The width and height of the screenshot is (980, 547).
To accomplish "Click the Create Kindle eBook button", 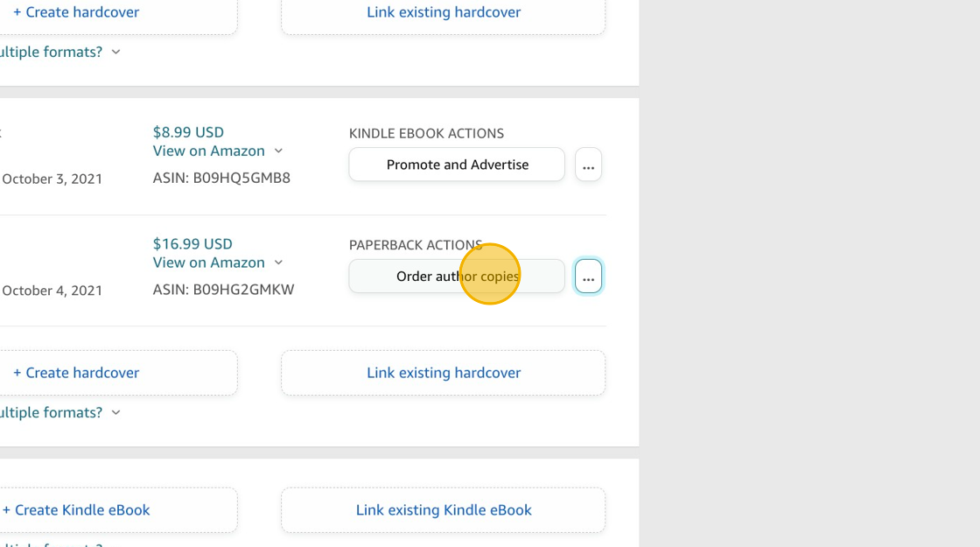I will 76,510.
